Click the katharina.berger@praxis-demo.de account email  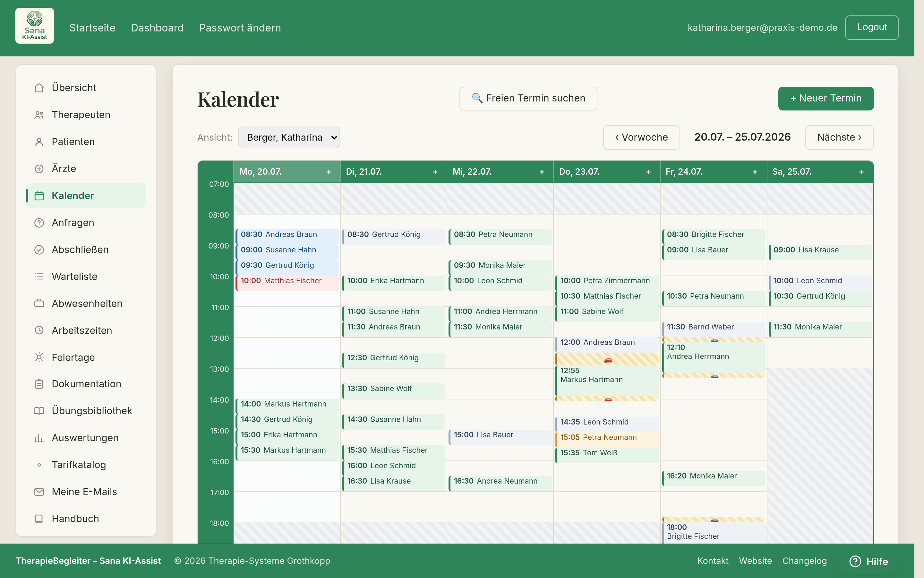click(x=762, y=28)
